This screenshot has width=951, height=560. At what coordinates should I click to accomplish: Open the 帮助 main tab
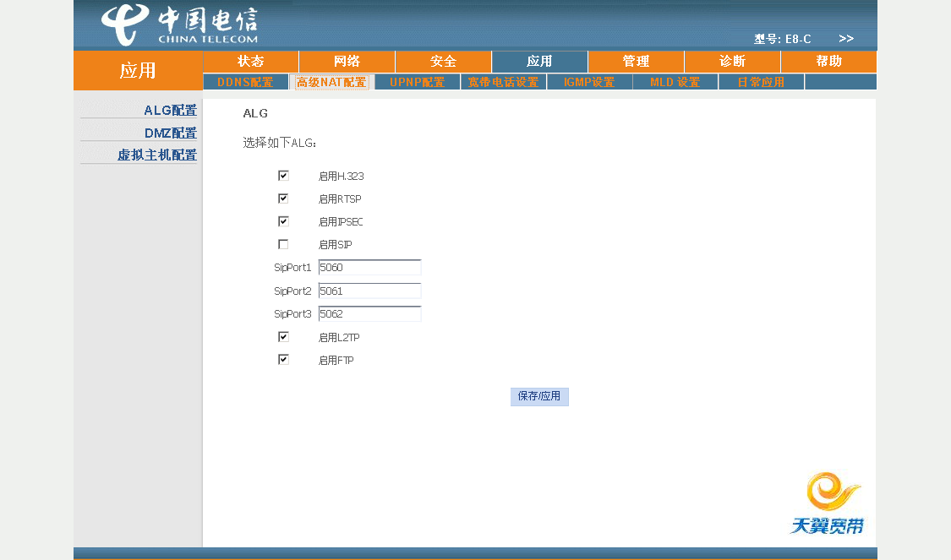pos(828,61)
